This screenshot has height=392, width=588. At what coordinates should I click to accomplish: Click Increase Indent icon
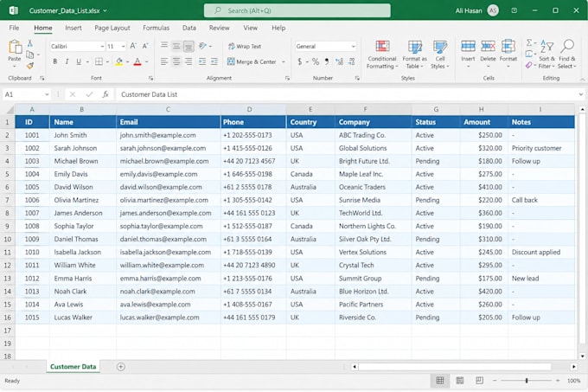coord(214,61)
